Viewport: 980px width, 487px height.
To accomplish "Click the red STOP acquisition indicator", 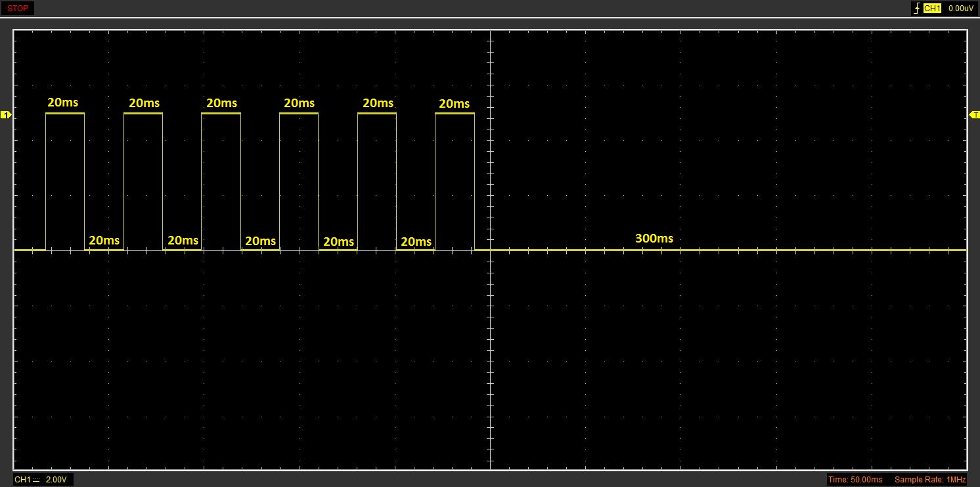I will [x=17, y=9].
